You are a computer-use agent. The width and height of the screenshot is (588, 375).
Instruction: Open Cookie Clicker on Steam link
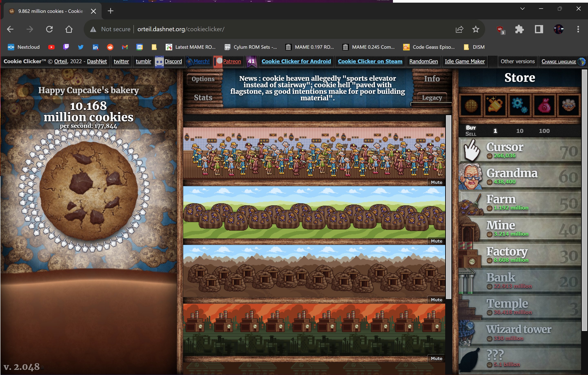coord(370,62)
